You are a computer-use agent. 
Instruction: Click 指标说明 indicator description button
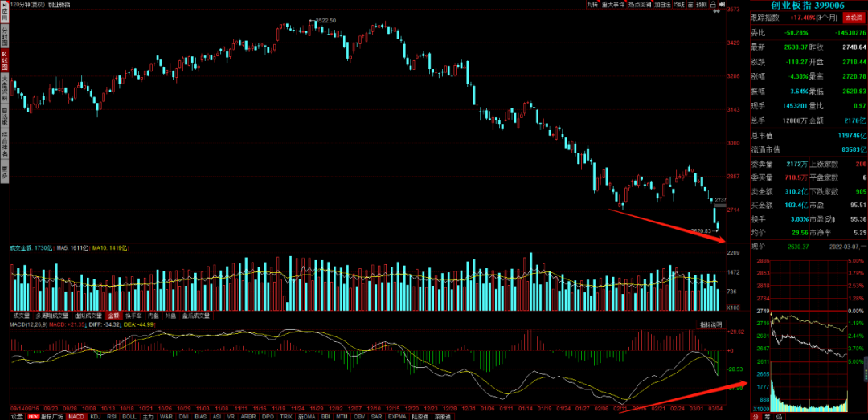[709, 324]
